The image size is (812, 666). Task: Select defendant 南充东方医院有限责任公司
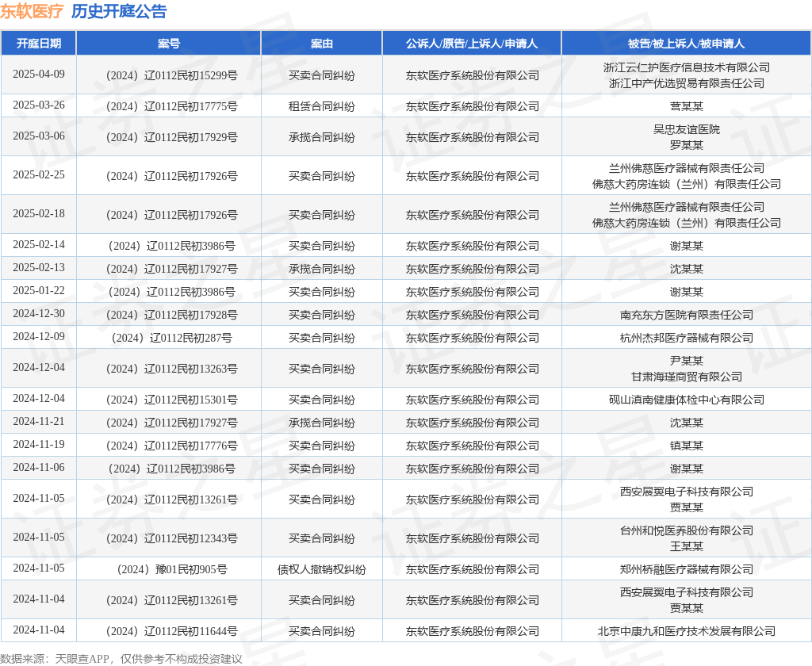(x=686, y=315)
